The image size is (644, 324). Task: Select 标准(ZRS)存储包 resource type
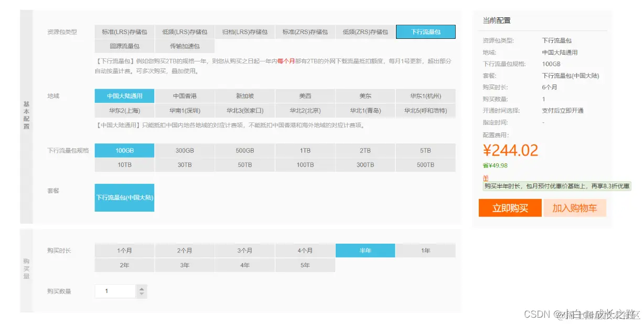coord(305,32)
